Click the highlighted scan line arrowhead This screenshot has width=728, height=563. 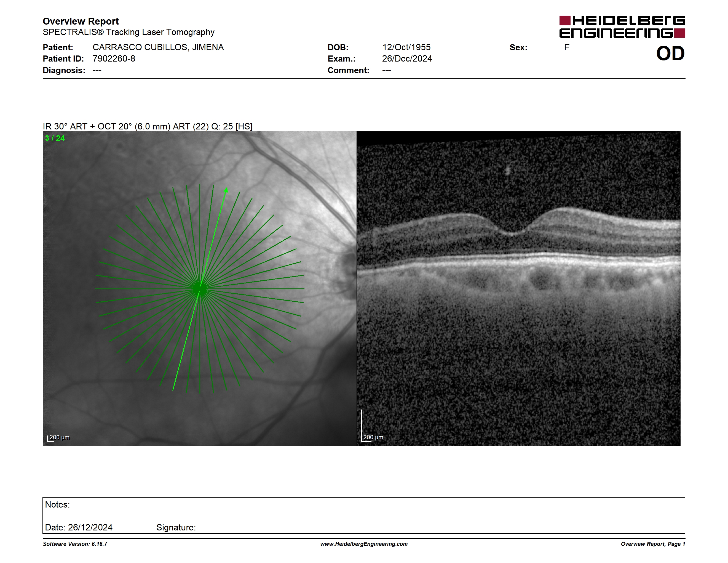pos(226,190)
